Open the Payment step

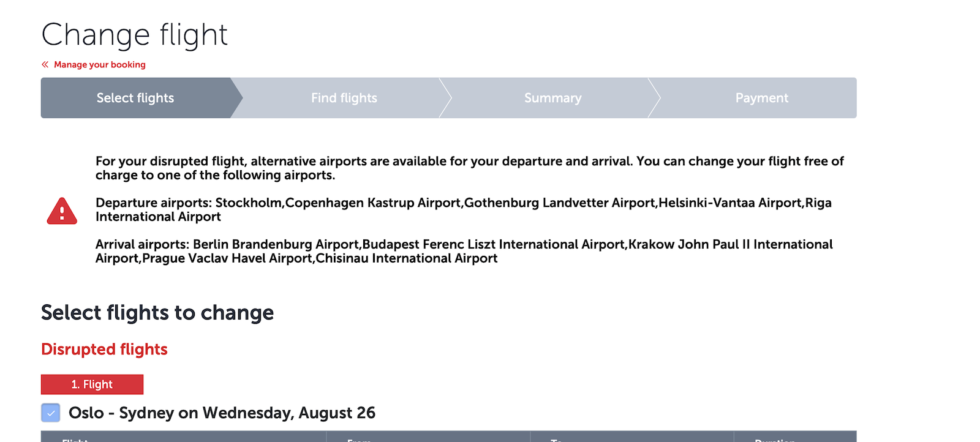tap(761, 98)
